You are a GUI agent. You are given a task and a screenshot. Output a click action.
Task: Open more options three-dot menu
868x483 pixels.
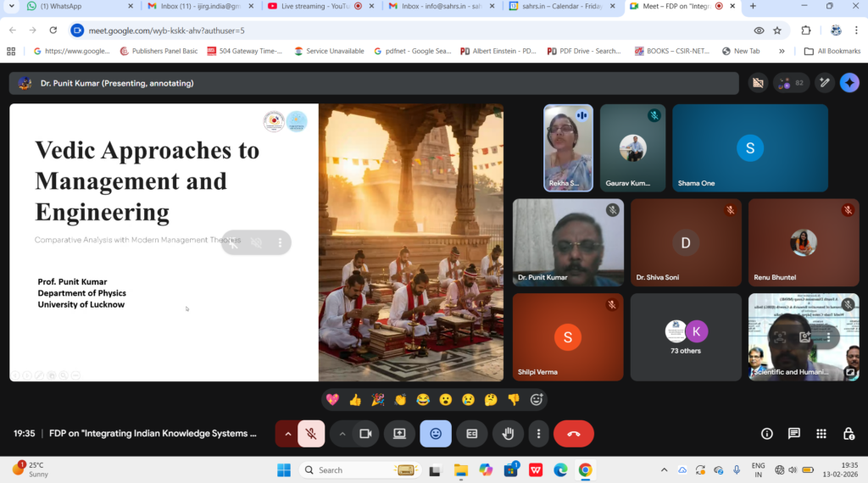coord(538,434)
